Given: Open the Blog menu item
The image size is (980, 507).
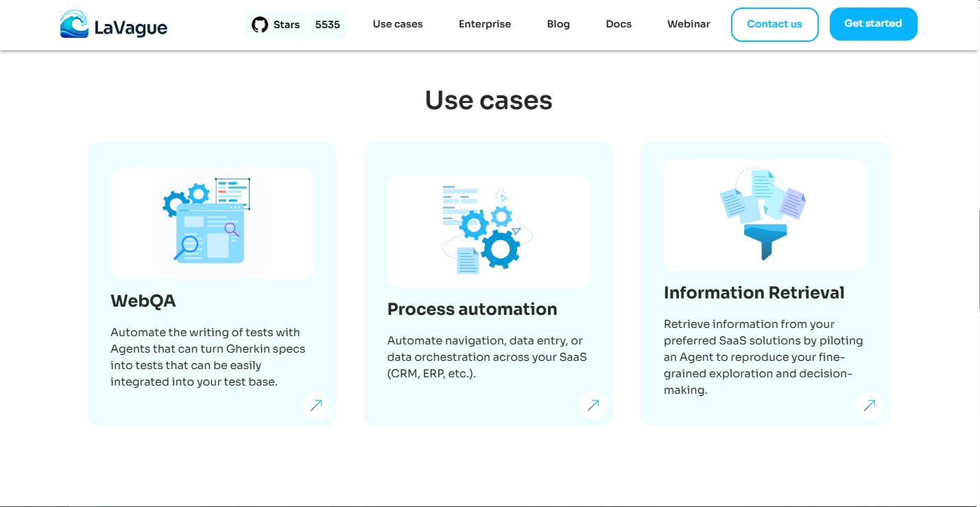Looking at the screenshot, I should click(558, 24).
